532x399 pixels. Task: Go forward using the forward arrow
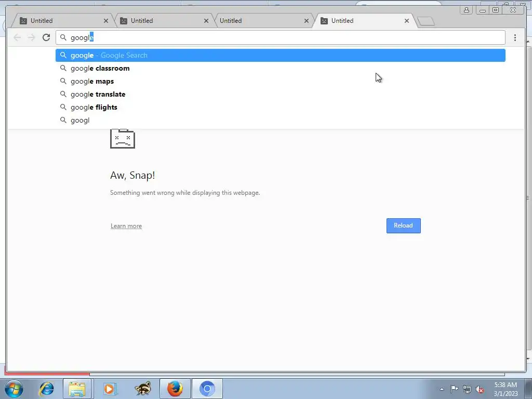(31, 37)
